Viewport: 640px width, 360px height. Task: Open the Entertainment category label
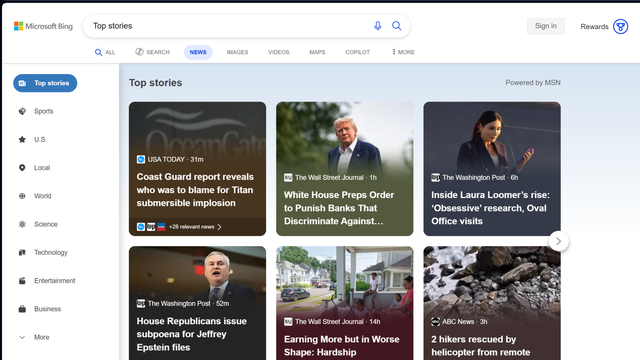point(55,280)
